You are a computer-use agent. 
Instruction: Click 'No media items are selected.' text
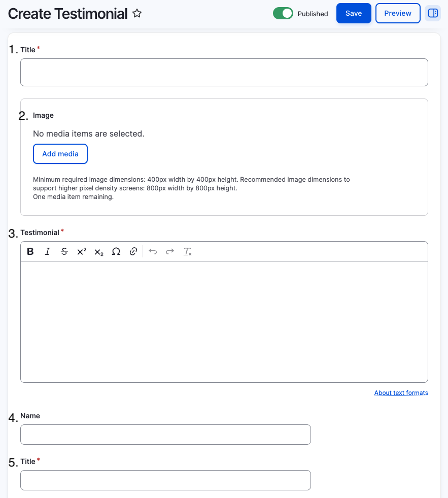tap(89, 134)
